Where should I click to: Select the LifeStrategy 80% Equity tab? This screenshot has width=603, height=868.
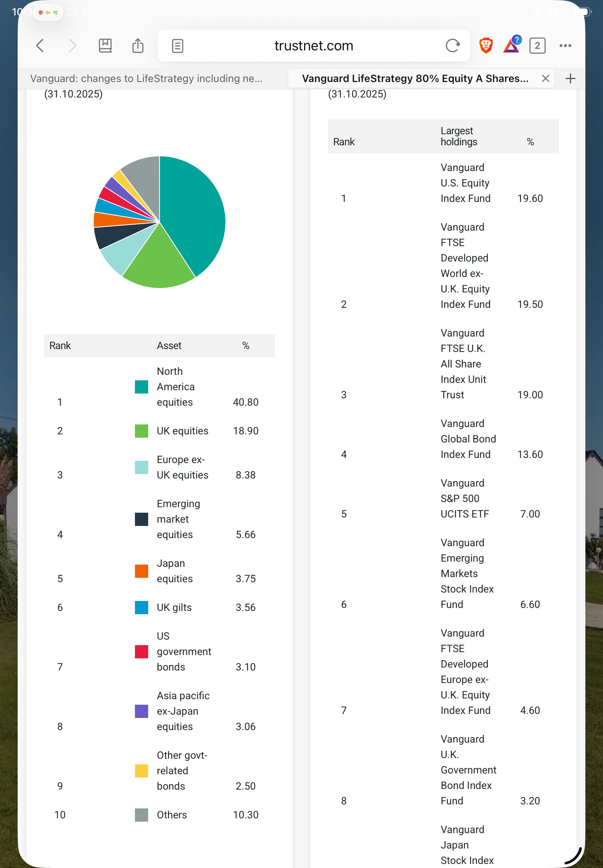click(x=415, y=79)
